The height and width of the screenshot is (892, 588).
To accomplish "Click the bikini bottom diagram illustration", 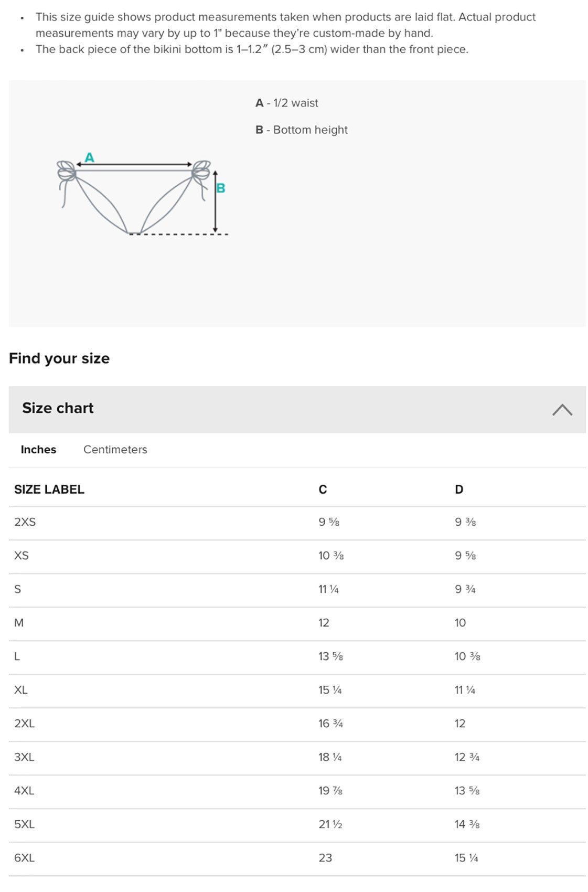I will (143, 195).
